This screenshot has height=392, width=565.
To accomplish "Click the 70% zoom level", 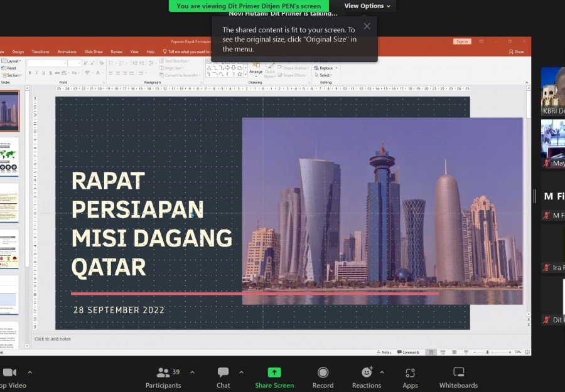I will coord(518,352).
